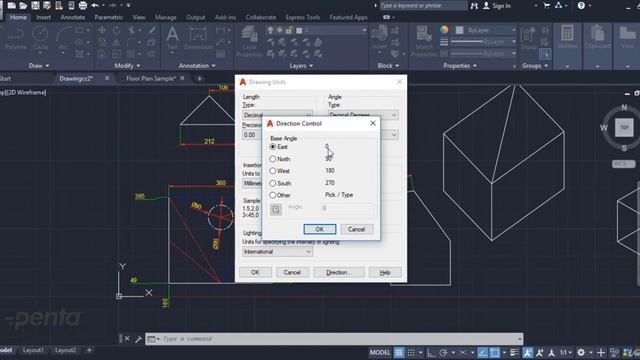Add a new drawing tab with plus

coord(200,78)
